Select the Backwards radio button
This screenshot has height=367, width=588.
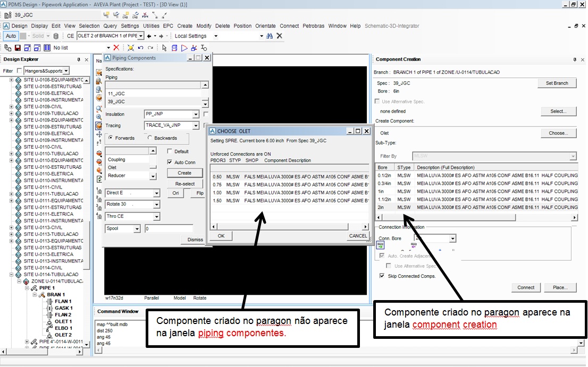point(149,138)
